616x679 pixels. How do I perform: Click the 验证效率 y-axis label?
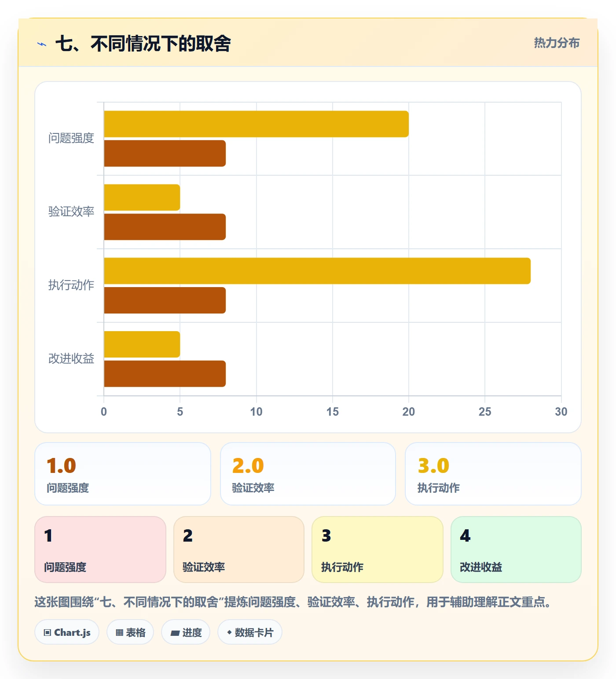pyautogui.click(x=71, y=212)
